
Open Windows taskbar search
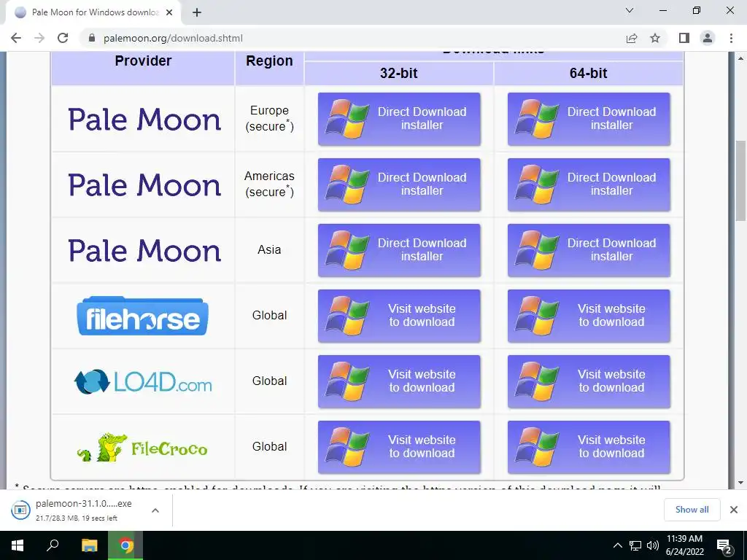point(53,545)
